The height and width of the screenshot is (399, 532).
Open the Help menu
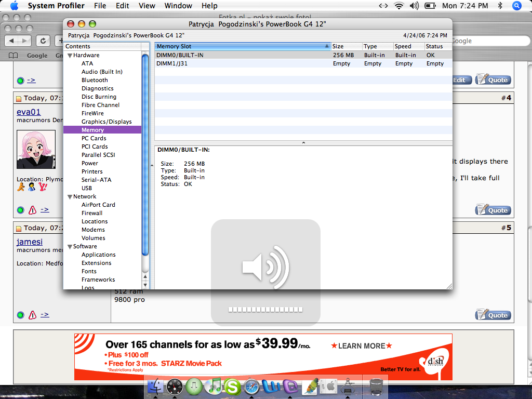(x=209, y=6)
